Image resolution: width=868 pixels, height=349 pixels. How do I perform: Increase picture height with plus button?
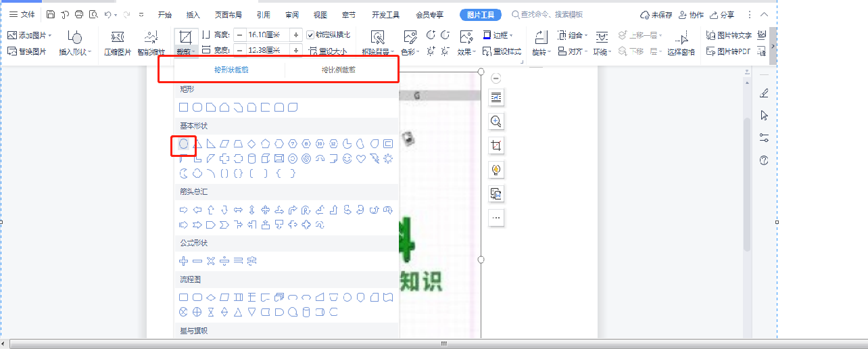coord(296,34)
